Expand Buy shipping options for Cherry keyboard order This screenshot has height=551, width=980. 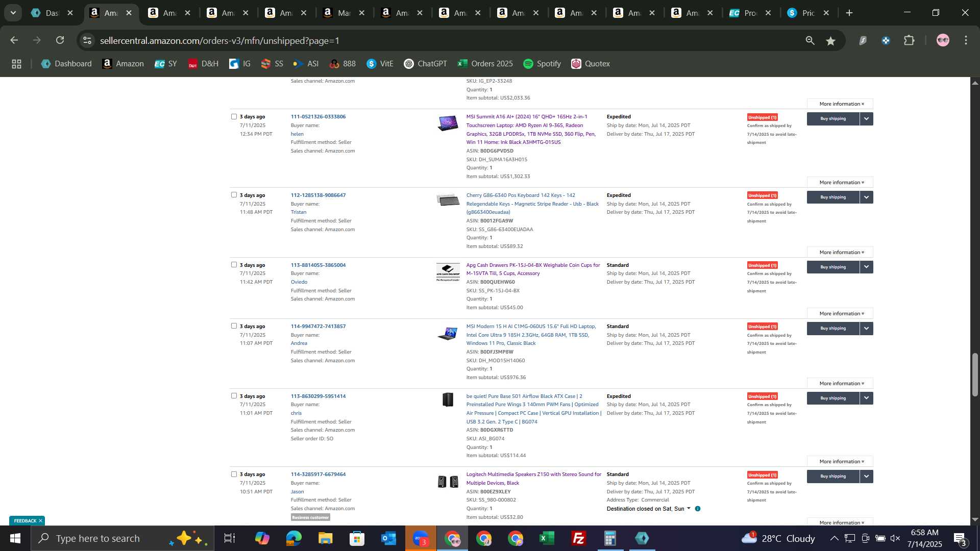coord(866,197)
